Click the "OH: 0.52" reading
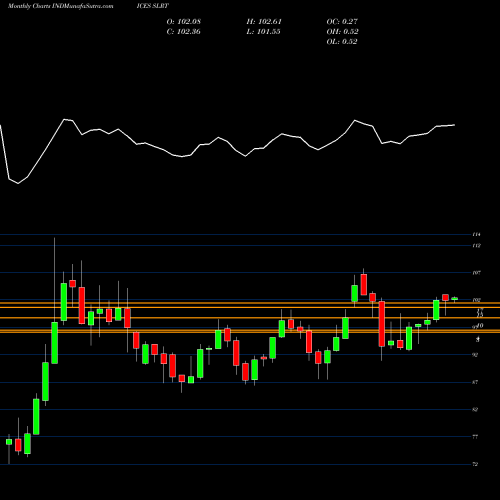500x500 pixels. tap(342, 32)
